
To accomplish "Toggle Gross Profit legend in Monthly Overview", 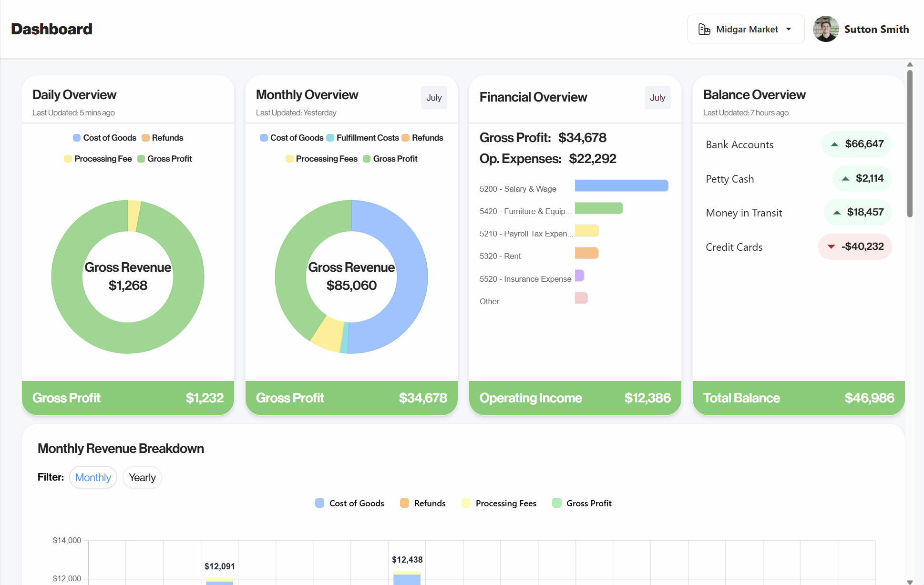I will tap(390, 159).
